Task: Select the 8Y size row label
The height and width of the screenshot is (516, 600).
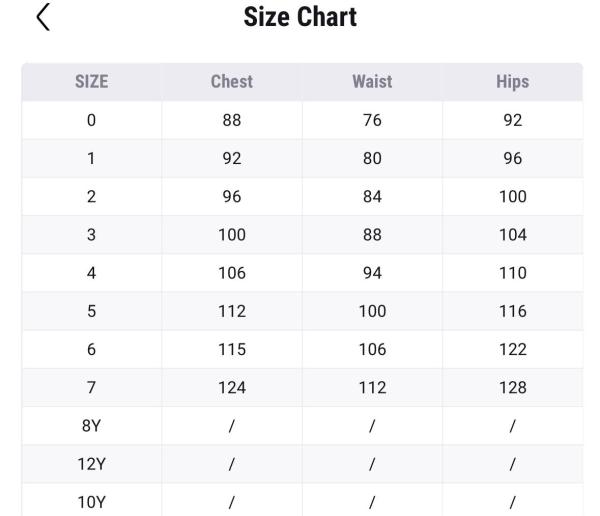Action: pos(91,426)
